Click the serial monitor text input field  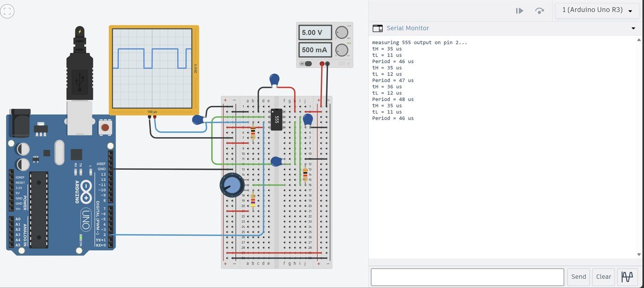(467, 277)
